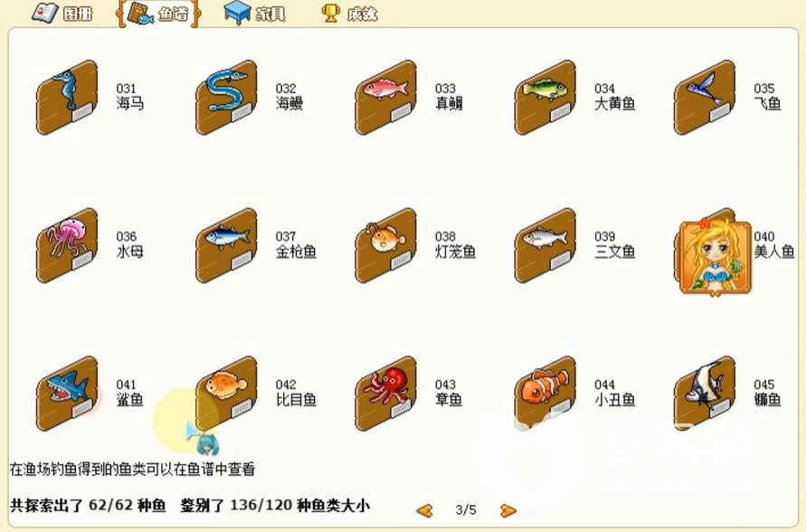Screen dimensions: 806x532
Task: Select the clownfish (小丑鱼) icon
Action: [x=545, y=394]
